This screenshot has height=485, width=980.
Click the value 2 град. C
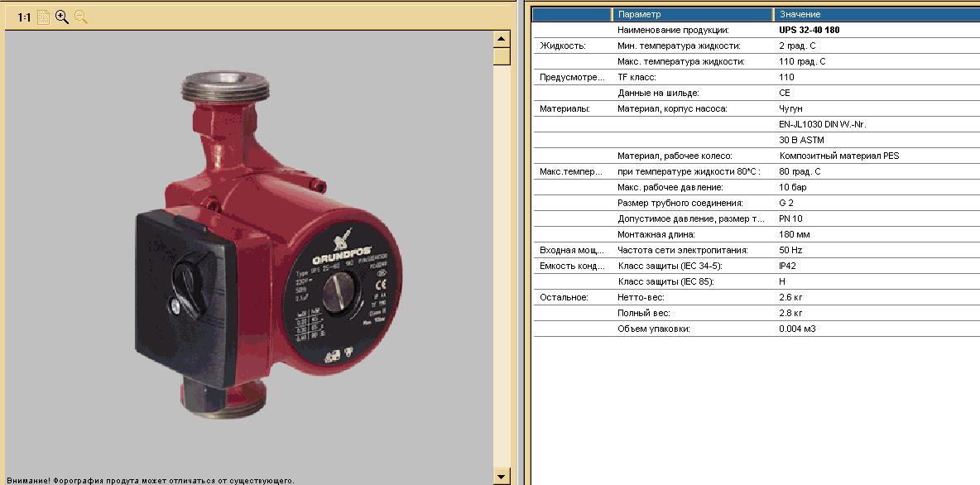coord(797,46)
